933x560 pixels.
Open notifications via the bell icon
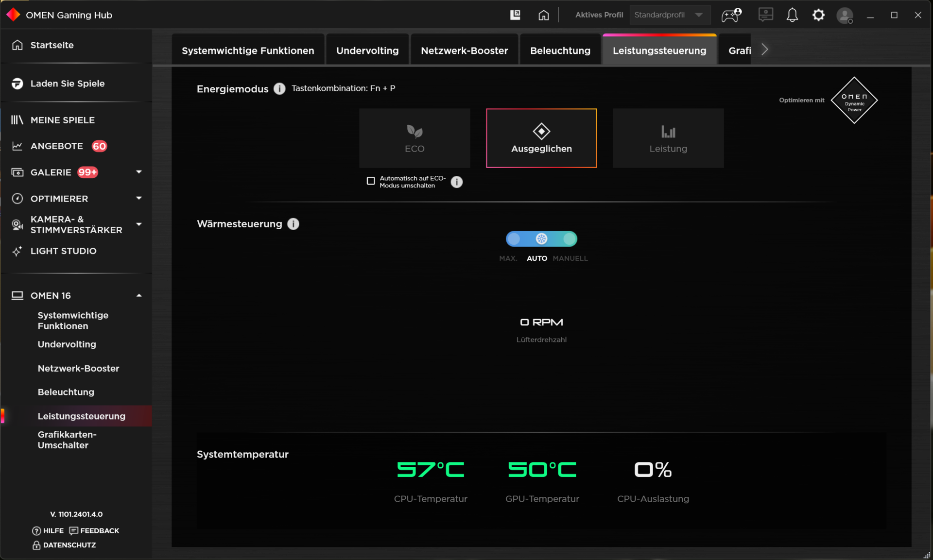(792, 15)
